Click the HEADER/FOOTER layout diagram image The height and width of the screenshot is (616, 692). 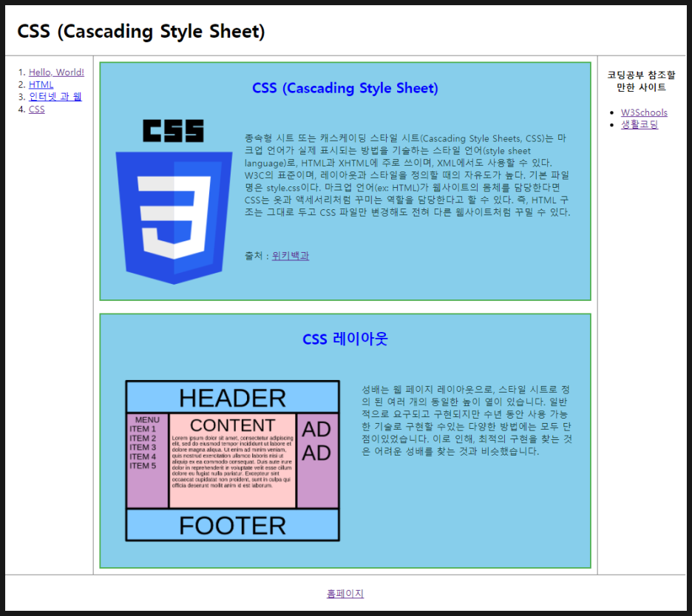point(233,461)
